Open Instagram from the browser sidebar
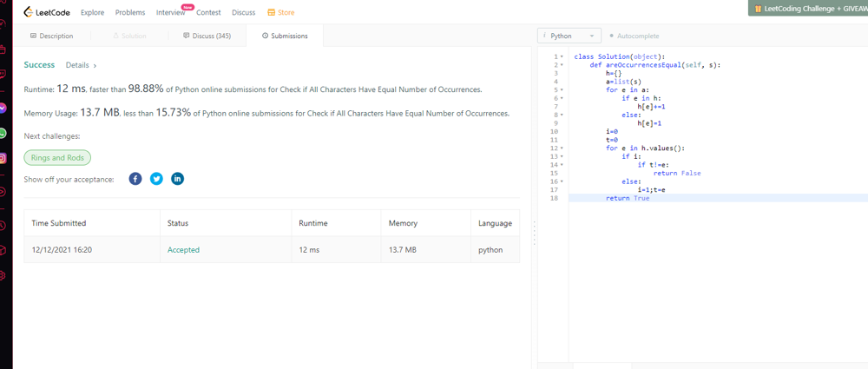 point(3,159)
